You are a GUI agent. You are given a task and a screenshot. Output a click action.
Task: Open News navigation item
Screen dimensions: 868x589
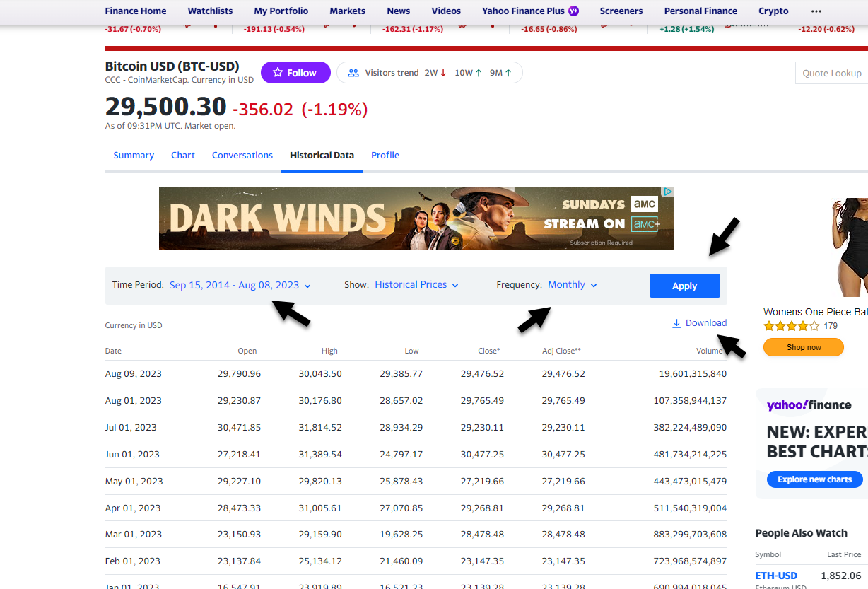point(399,11)
